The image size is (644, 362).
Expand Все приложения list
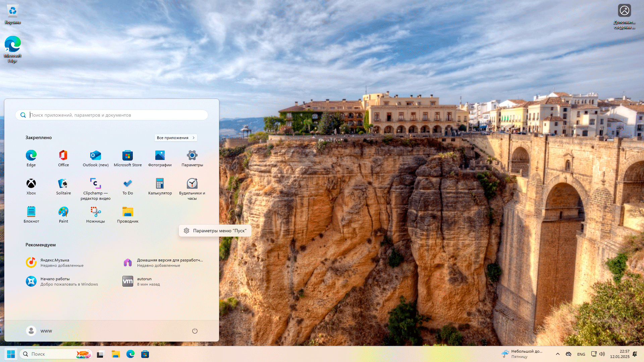coord(176,138)
